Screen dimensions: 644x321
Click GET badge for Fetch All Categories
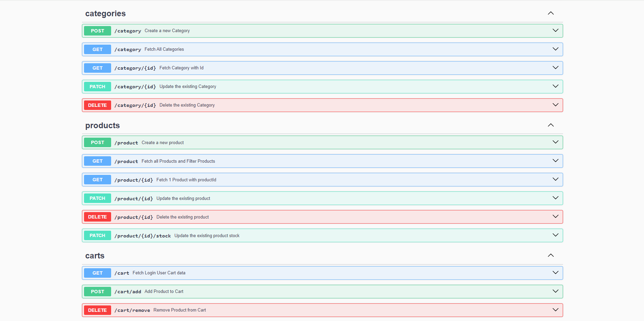coord(98,49)
